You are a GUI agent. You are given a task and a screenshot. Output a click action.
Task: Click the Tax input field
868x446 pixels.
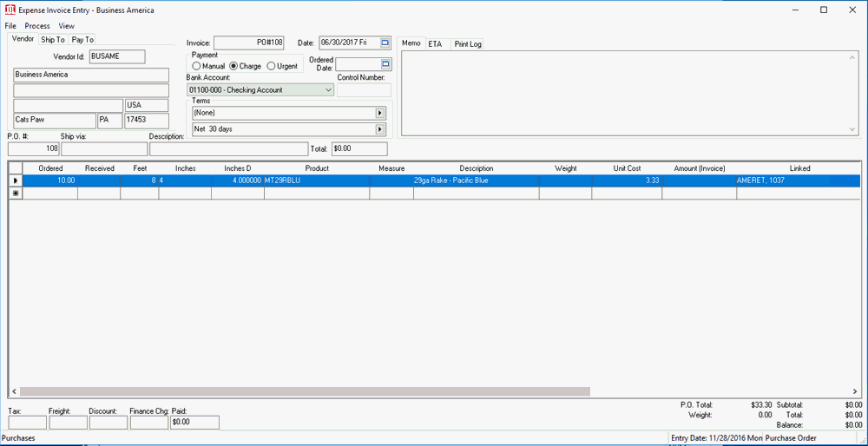coord(28,423)
